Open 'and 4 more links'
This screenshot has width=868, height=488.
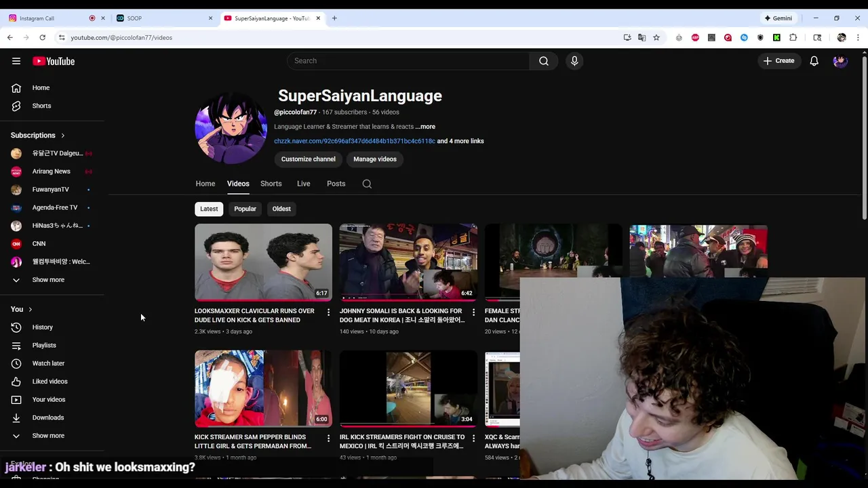tap(460, 141)
